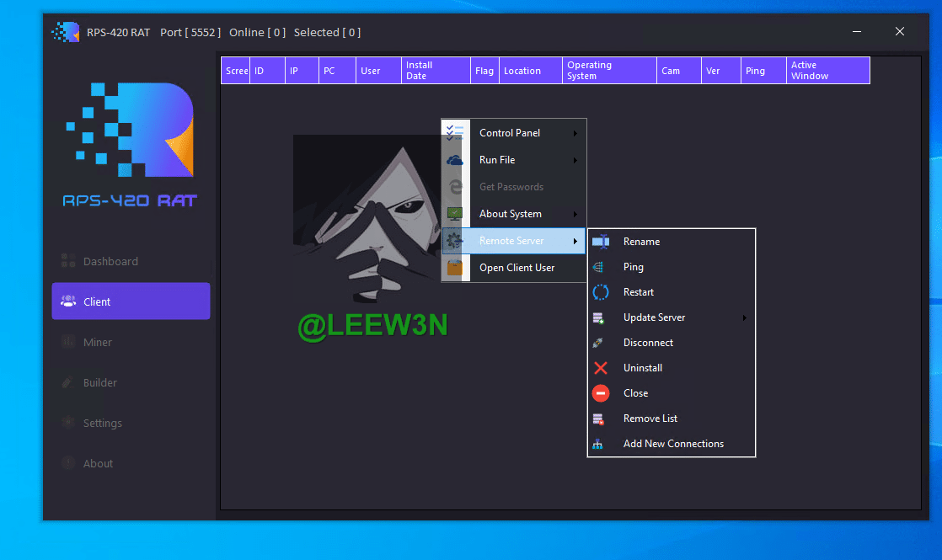Screen dimensions: 942x560
Task: Click the circular Restart icon
Action: pos(600,292)
